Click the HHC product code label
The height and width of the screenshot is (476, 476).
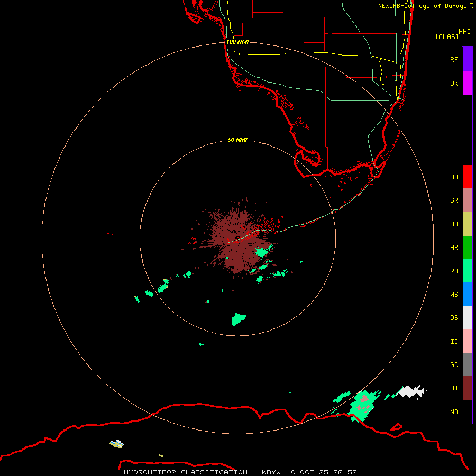click(464, 32)
